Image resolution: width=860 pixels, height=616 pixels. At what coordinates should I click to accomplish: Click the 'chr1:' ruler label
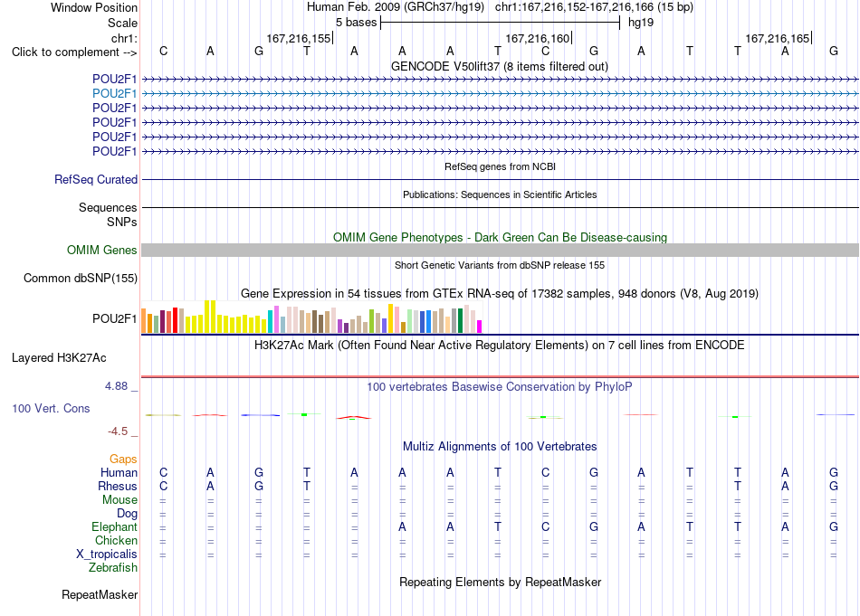[124, 38]
